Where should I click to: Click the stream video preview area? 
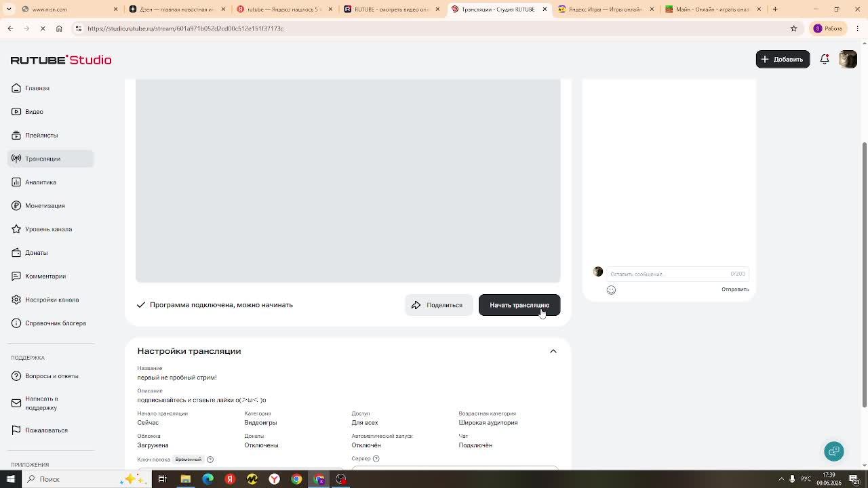tap(348, 180)
